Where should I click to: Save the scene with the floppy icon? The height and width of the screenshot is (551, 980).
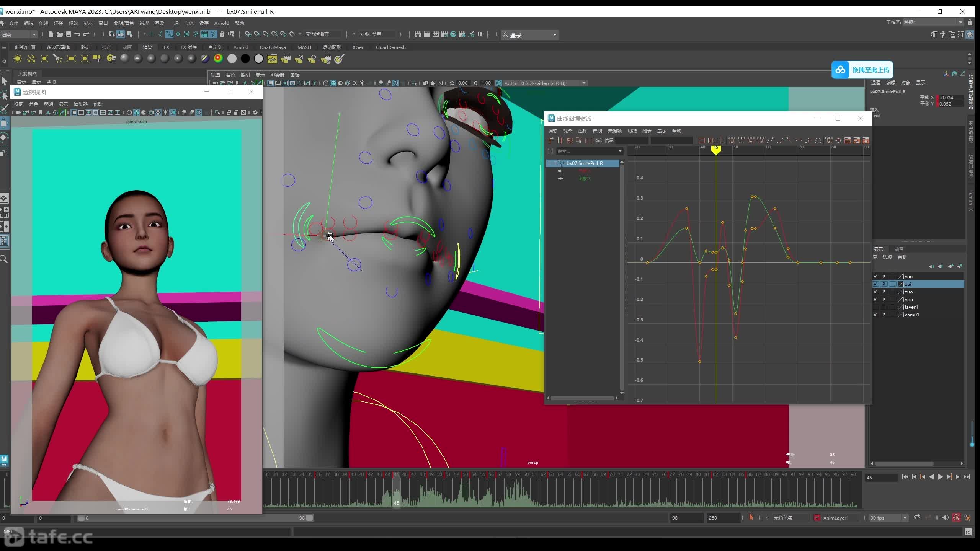click(69, 34)
